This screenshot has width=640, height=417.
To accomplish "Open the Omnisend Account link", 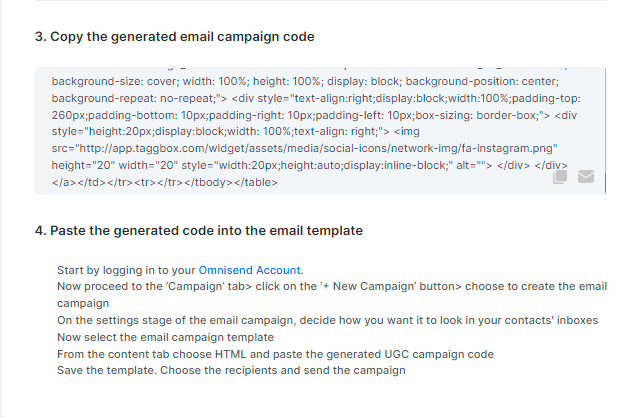I will click(x=250, y=270).
